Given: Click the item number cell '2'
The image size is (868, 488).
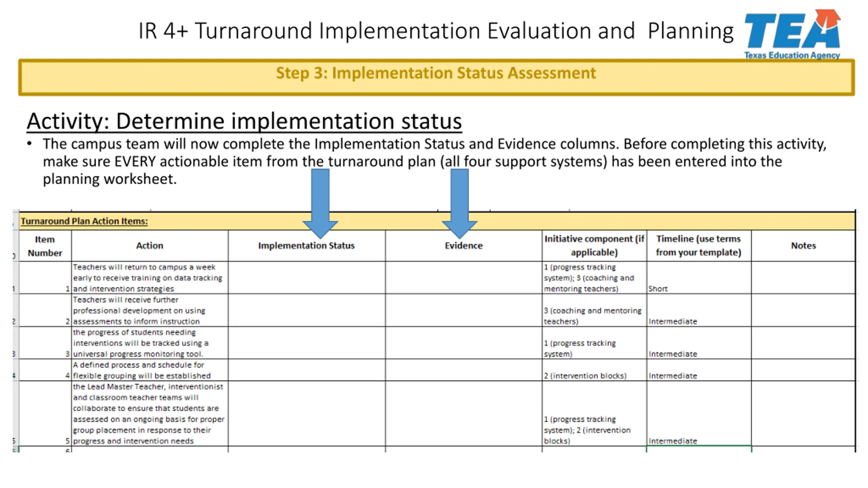Looking at the screenshot, I should pos(45,310).
